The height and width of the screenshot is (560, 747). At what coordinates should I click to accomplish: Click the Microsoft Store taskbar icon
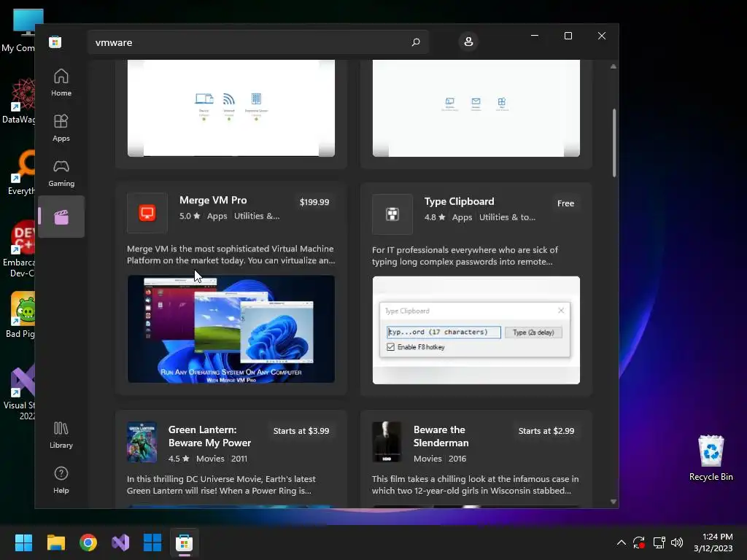(x=185, y=542)
